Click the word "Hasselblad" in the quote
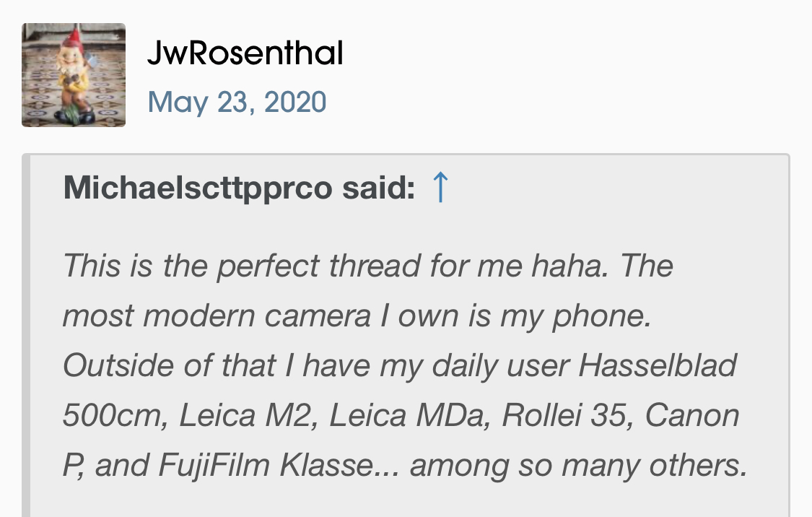Image resolution: width=812 pixels, height=517 pixels. click(658, 366)
